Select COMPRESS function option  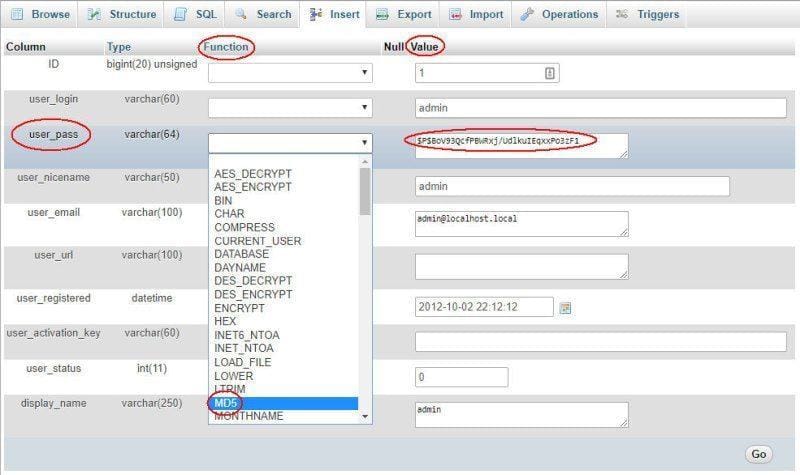244,227
